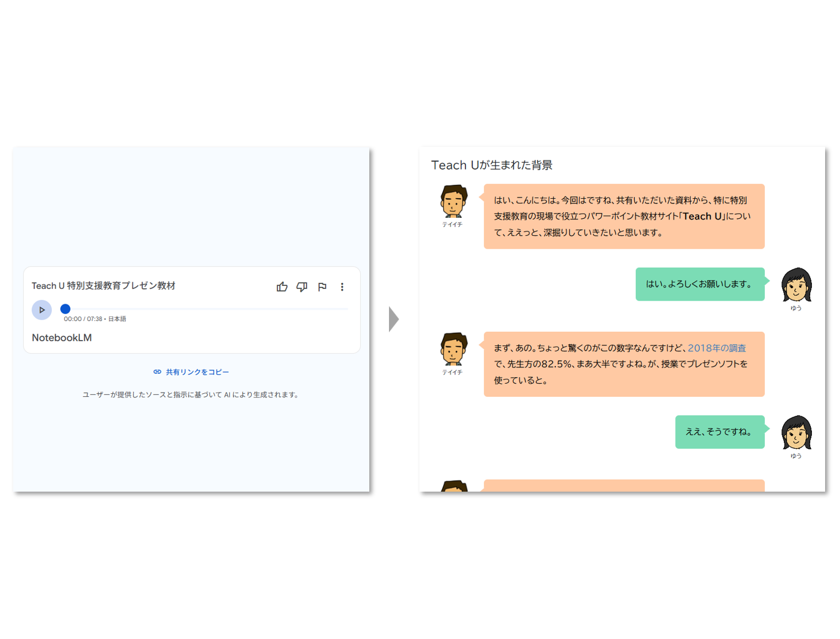Click the NotebookLM label in the audio card
Image resolution: width=840 pixels, height=639 pixels.
point(61,338)
